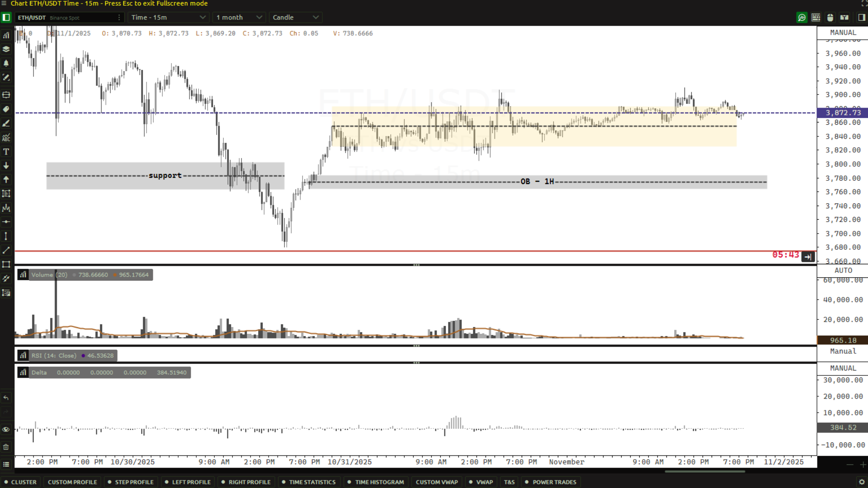Open the layers stack icon

[6, 49]
